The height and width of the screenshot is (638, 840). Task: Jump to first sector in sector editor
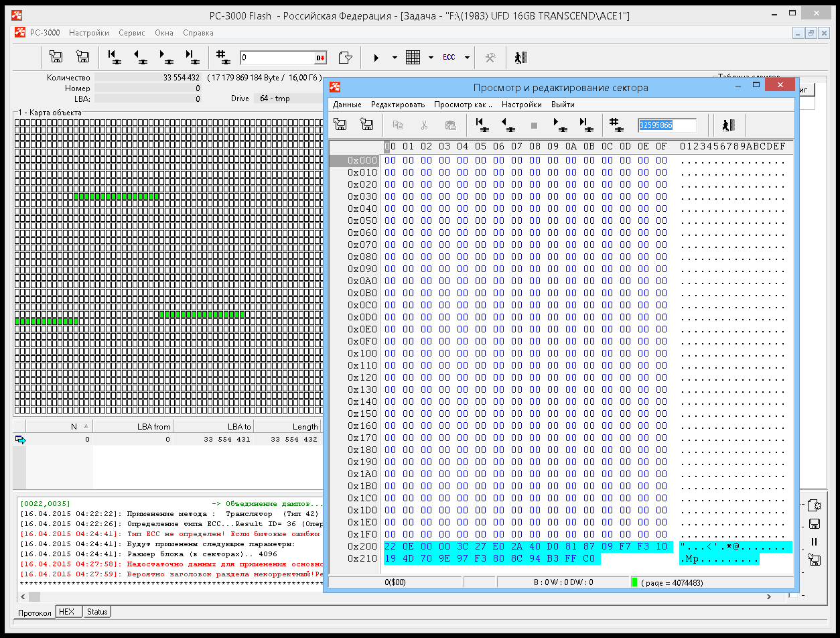tap(480, 125)
